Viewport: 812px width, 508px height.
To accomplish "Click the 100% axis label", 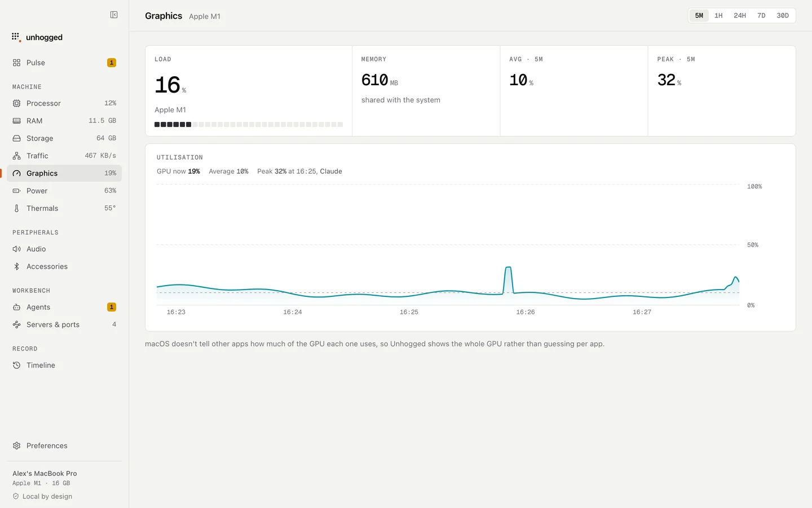I will [754, 186].
